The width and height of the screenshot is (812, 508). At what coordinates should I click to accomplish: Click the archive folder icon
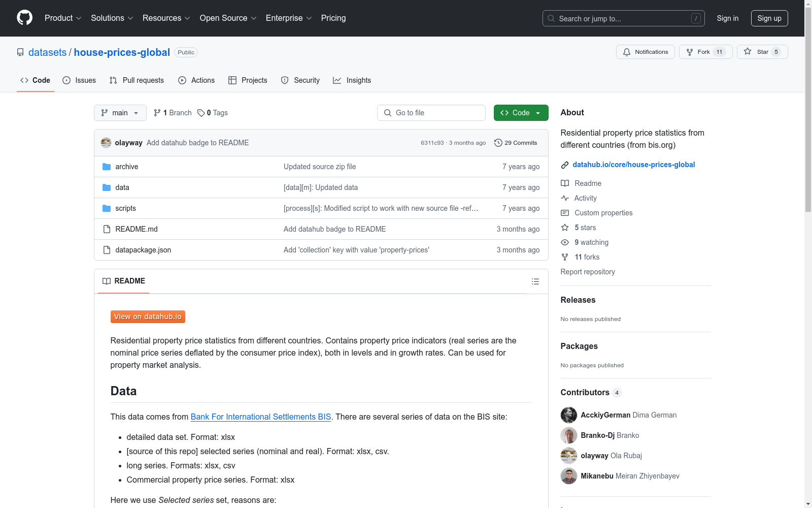107,167
